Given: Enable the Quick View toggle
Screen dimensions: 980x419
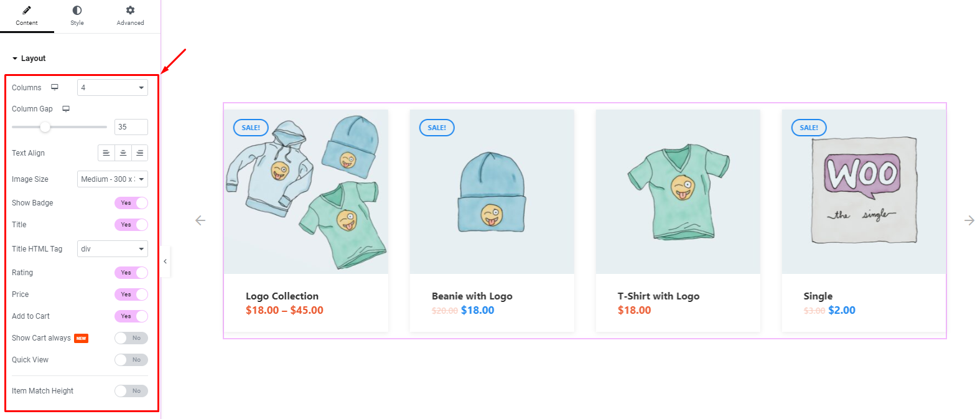Looking at the screenshot, I should 131,360.
